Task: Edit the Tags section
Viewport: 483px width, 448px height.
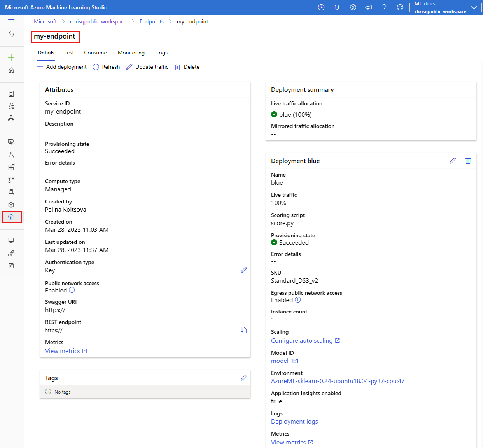Action: tap(244, 378)
